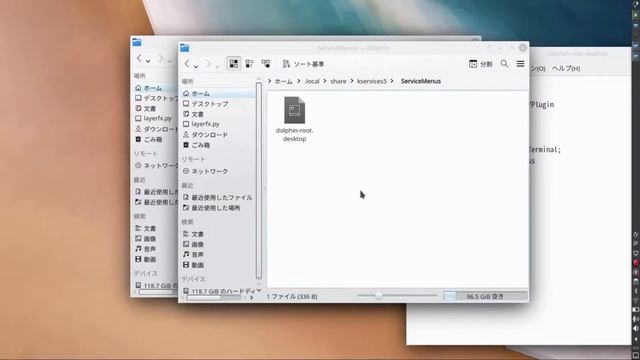Open back history dropdown in rear Dolphin
This screenshot has width=640, height=360.
(x=148, y=60)
